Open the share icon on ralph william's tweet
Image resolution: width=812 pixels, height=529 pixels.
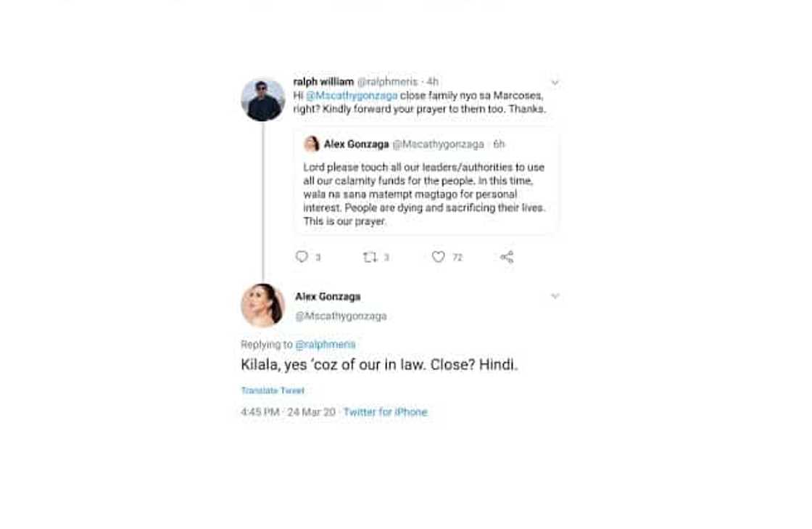click(x=507, y=256)
